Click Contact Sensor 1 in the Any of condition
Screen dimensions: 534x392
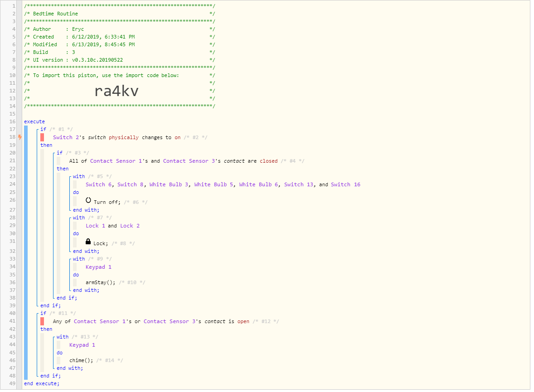pos(99,321)
